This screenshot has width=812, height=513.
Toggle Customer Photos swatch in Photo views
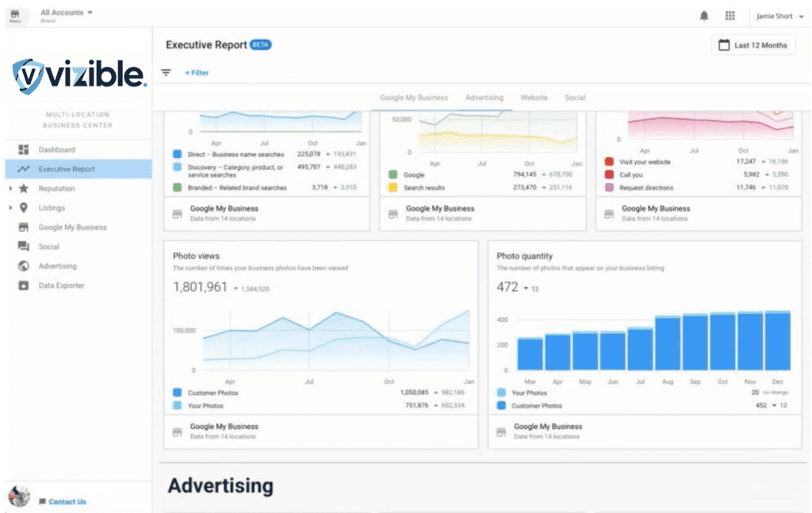pos(177,392)
